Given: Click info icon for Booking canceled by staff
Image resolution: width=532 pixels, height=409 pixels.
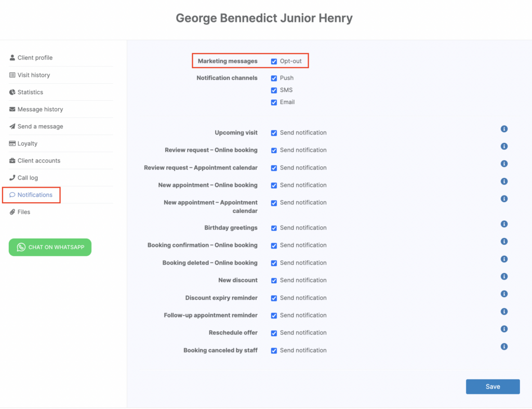Looking at the screenshot, I should (x=504, y=347).
